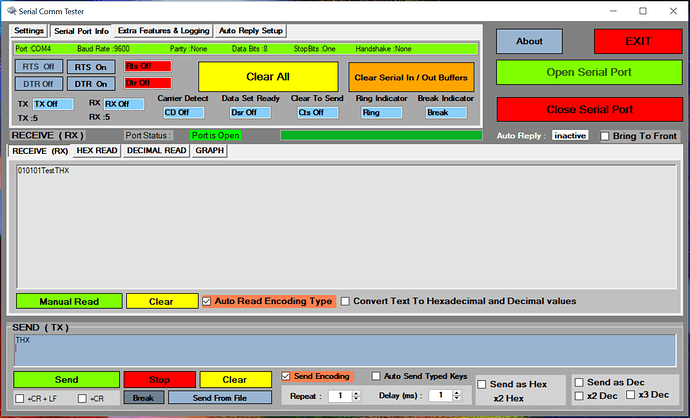Click the DTR On button
690x418 pixels.
tap(91, 84)
